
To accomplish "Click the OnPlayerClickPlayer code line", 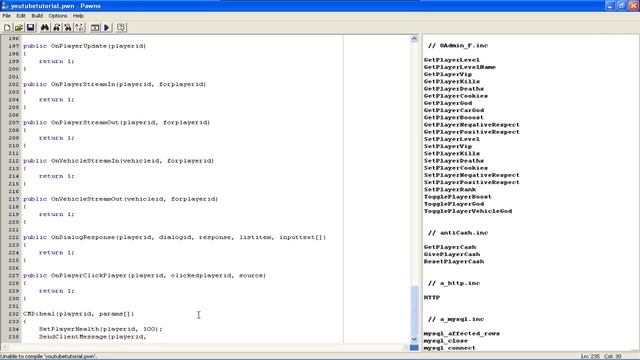I will (x=144, y=276).
